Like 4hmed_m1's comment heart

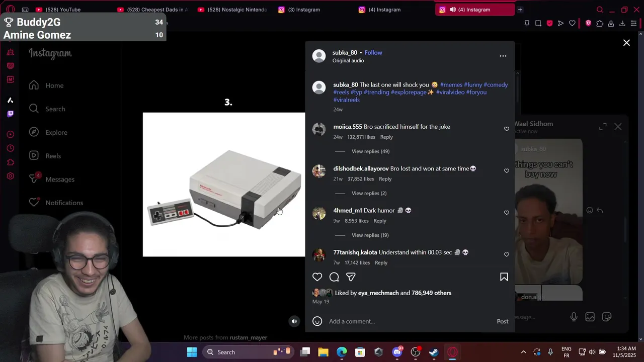click(507, 213)
